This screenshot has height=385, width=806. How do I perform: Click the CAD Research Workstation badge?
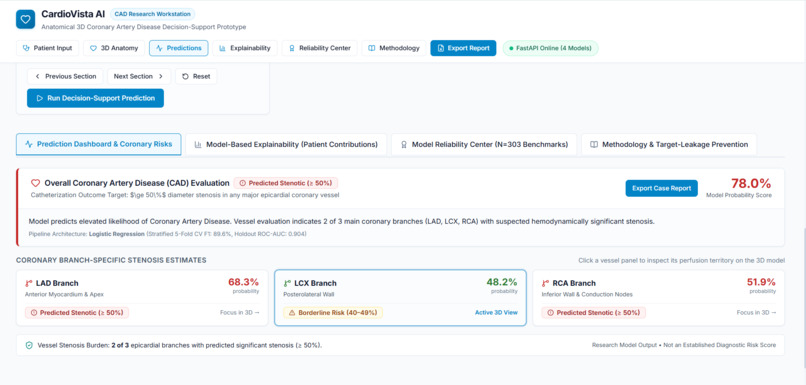153,14
